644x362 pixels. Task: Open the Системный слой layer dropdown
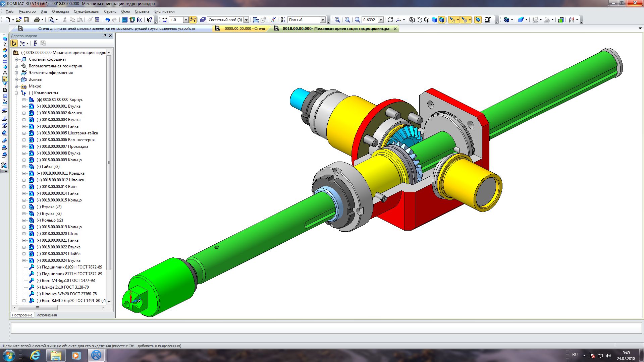click(x=246, y=20)
